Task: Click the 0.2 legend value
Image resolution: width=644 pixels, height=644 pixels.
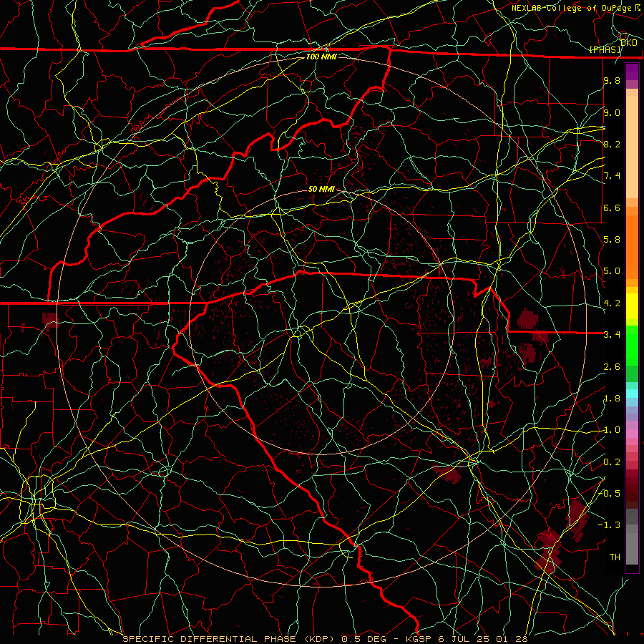Action: pyautogui.click(x=612, y=462)
